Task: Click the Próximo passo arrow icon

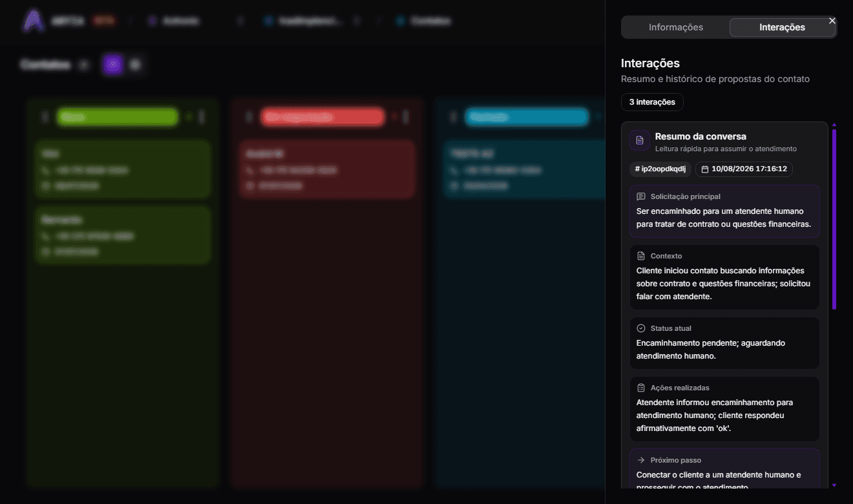Action: (641, 460)
